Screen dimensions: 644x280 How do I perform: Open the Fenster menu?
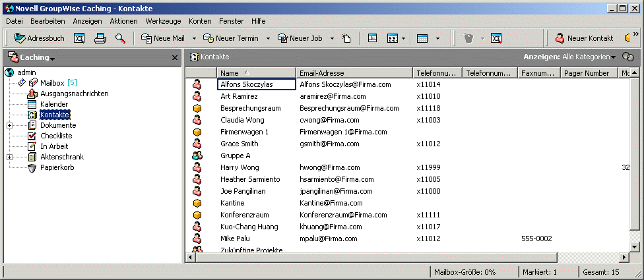click(231, 21)
